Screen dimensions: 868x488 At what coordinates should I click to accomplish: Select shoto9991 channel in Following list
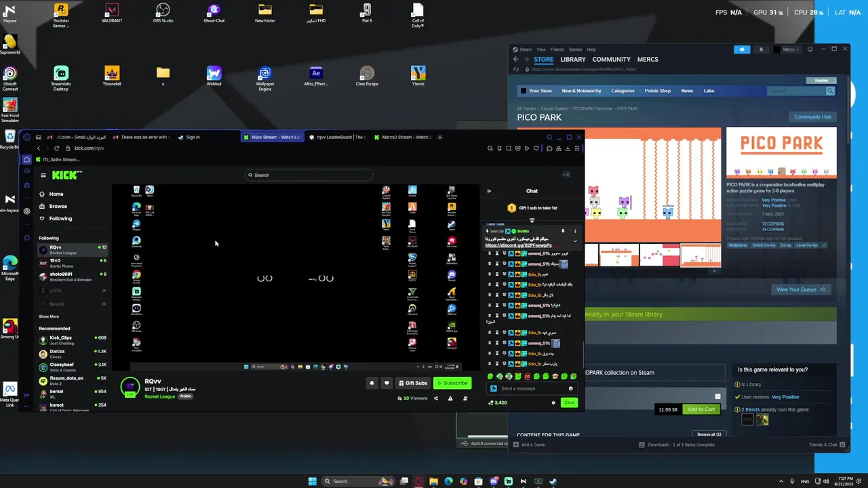pyautogui.click(x=73, y=277)
